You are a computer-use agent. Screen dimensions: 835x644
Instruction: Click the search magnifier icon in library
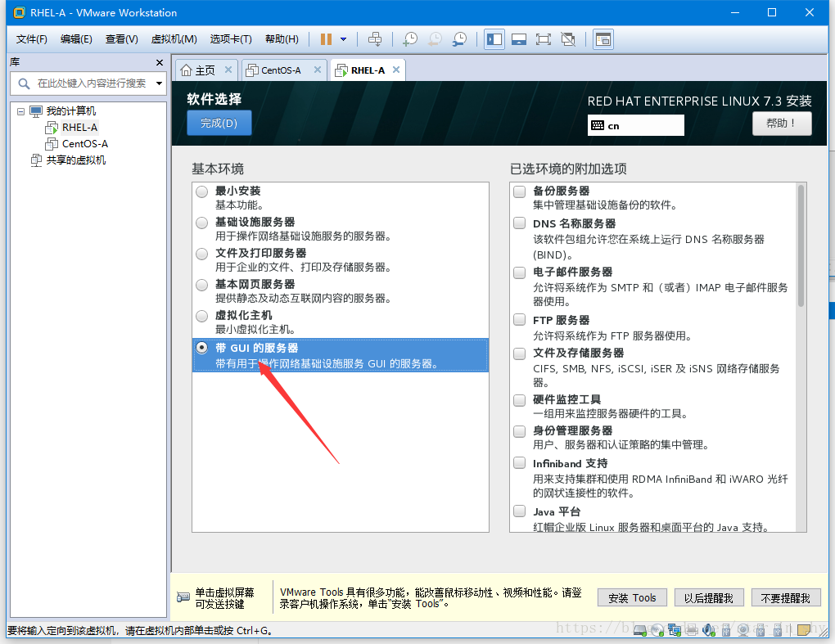pos(24,83)
